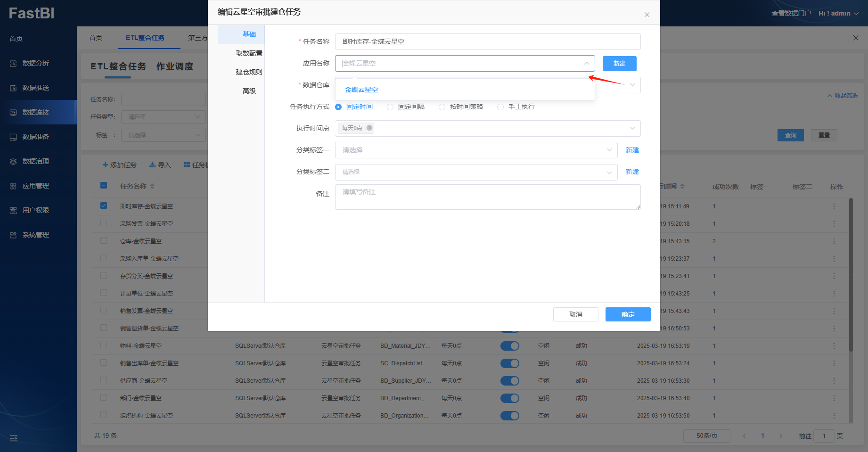Open the 首页 page tab
The image size is (868, 452).
[x=96, y=38]
